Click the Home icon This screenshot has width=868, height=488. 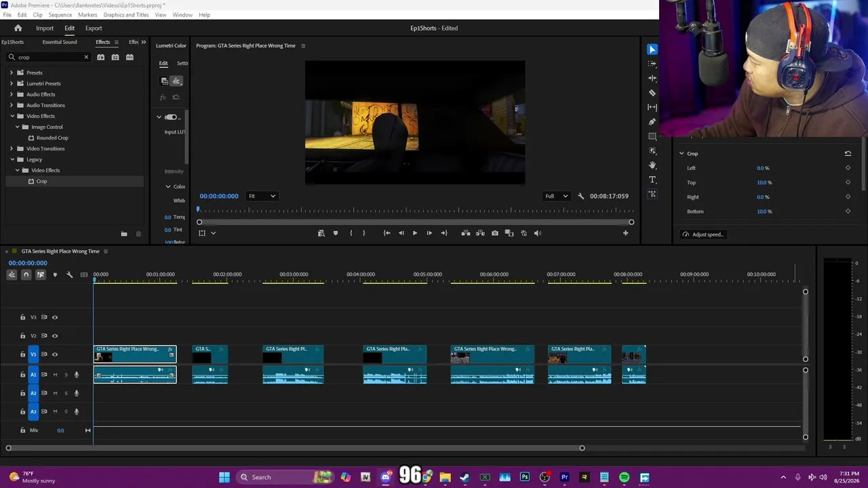(18, 28)
